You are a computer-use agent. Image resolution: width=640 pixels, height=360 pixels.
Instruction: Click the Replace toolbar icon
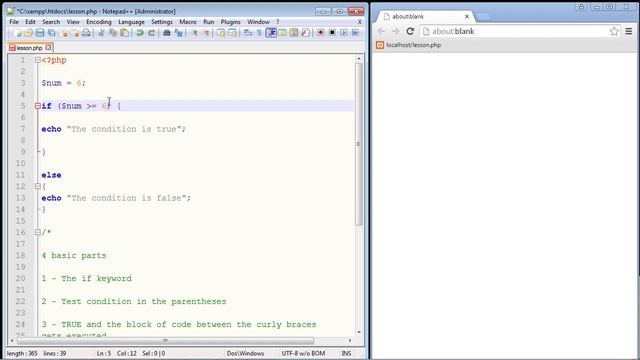tap(178, 33)
